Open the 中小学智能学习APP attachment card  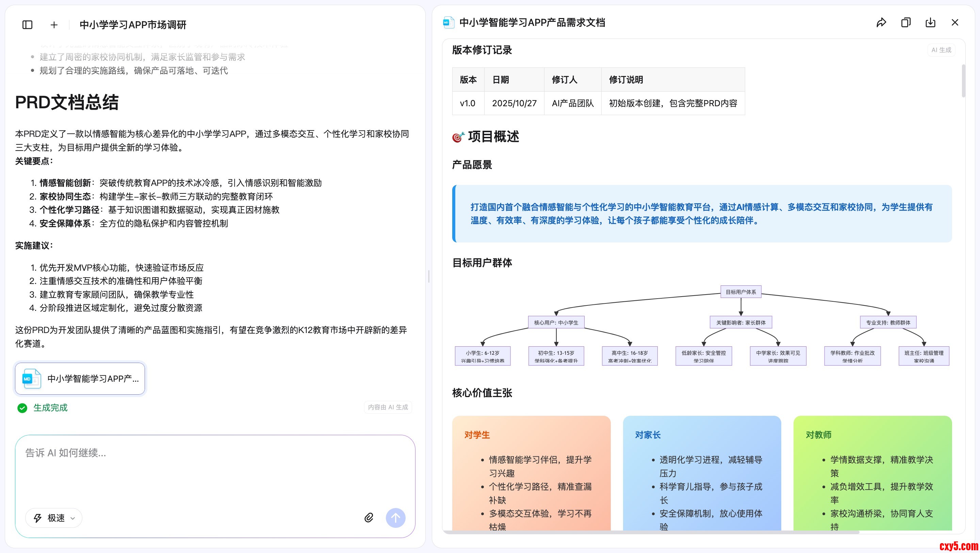(80, 379)
